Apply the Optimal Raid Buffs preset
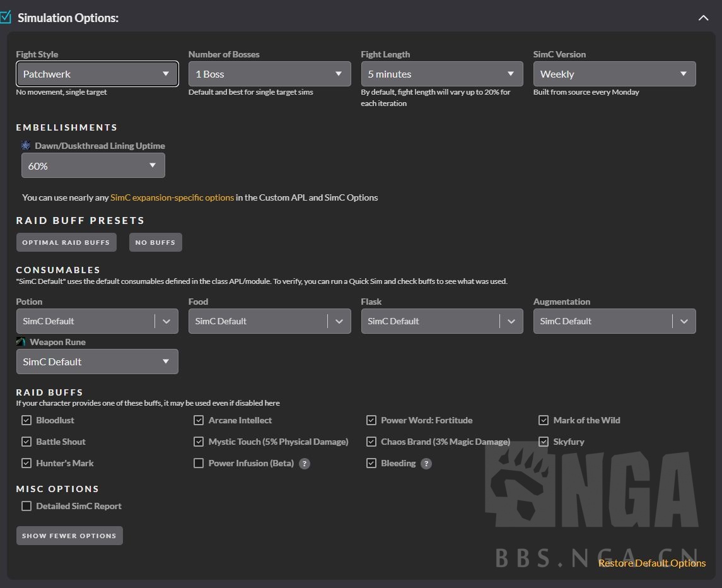The image size is (722, 588). [x=66, y=242]
